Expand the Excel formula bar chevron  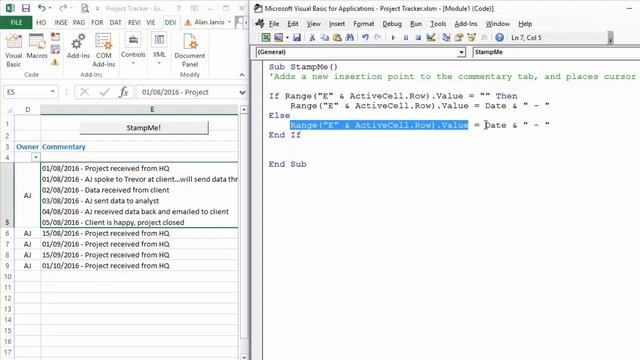[x=242, y=92]
